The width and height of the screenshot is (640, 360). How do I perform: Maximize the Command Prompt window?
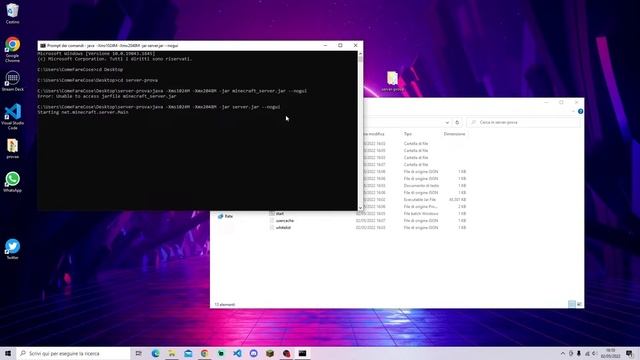pos(340,45)
